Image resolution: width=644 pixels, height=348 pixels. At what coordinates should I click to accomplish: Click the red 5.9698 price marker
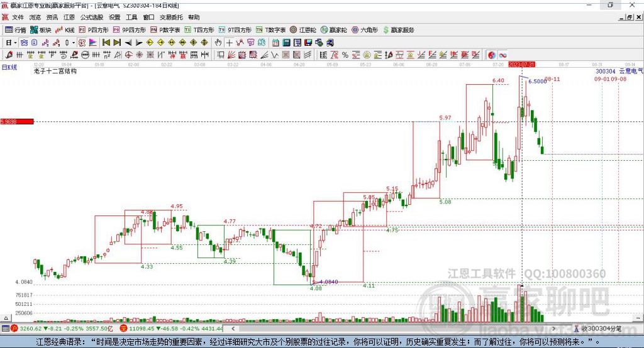pos(17,121)
